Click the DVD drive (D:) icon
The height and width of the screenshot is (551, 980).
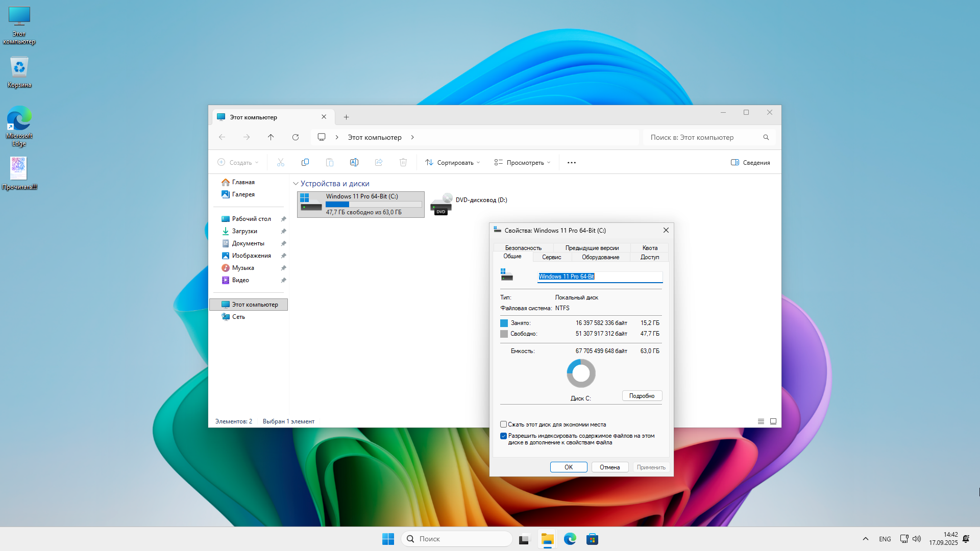[442, 205]
